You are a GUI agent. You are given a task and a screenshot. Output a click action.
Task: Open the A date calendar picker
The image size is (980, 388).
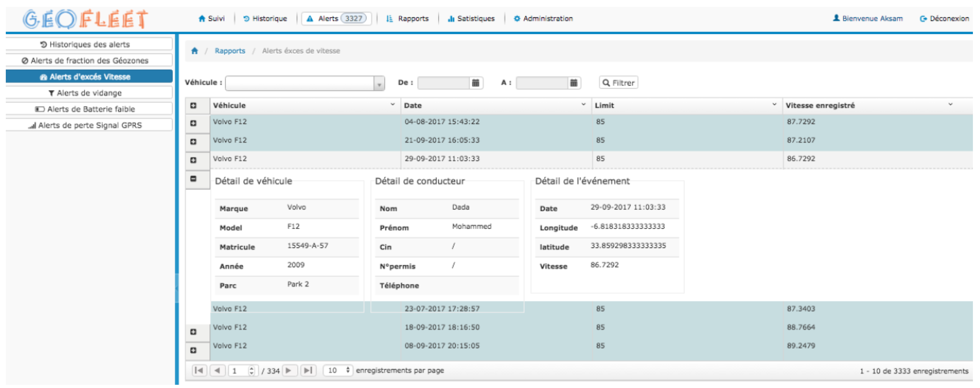pyautogui.click(x=573, y=83)
